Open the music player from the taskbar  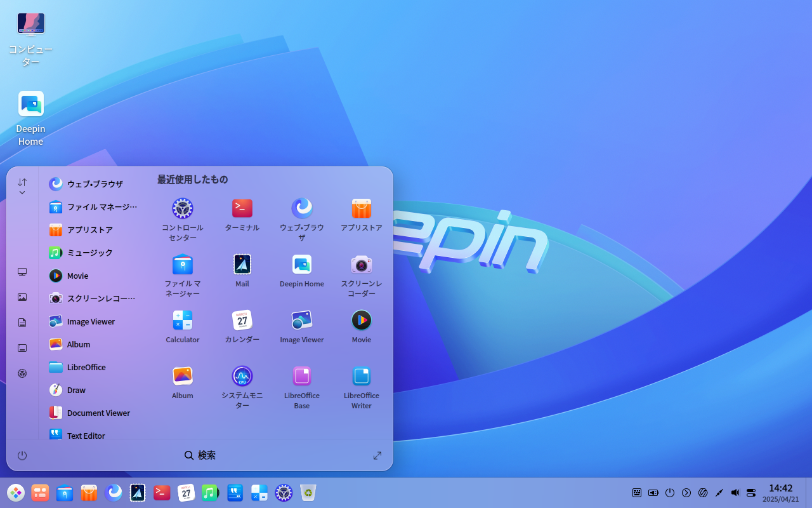point(210,493)
